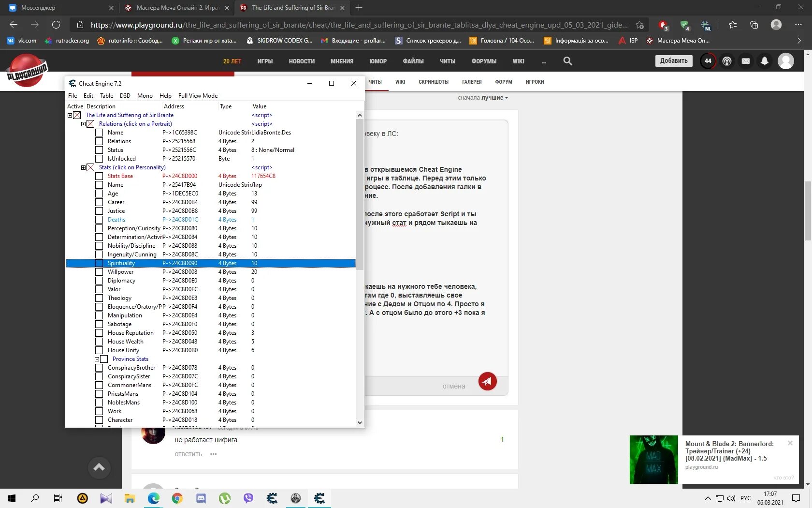Image resolution: width=812 pixels, height=508 pixels.
Task: Open the D3D menu in Cheat Engine
Action: pos(125,96)
